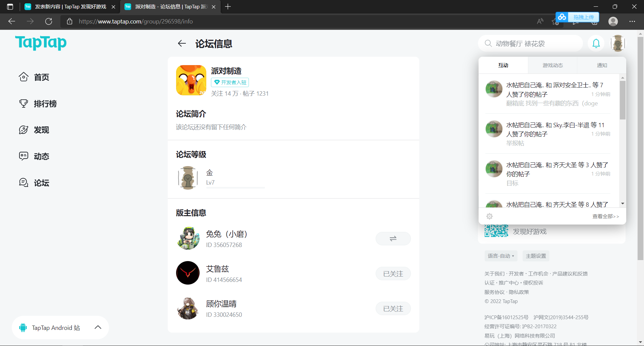The image size is (644, 346).
Task: Click the 论坛 forum icon
Action: [23, 183]
